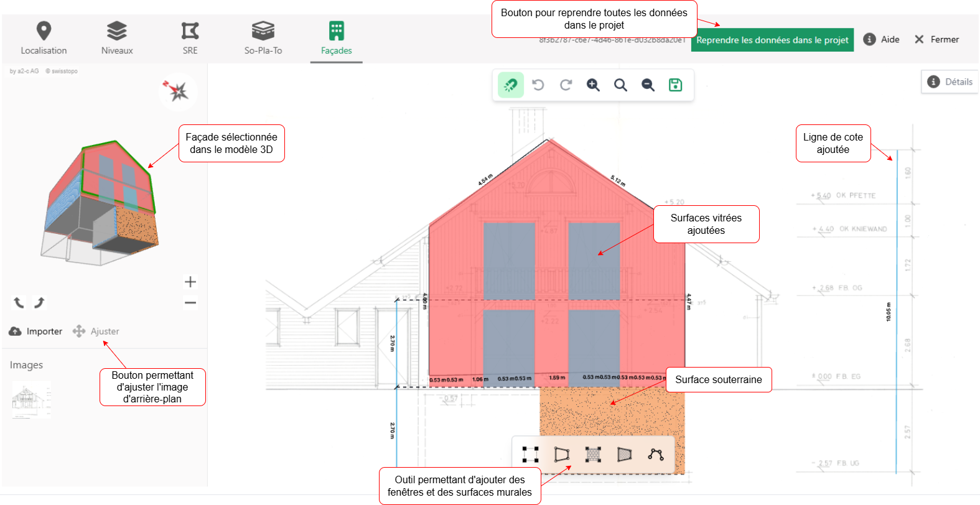Import a background image with Importer
Image resolution: width=980 pixels, height=505 pixels.
click(x=35, y=331)
